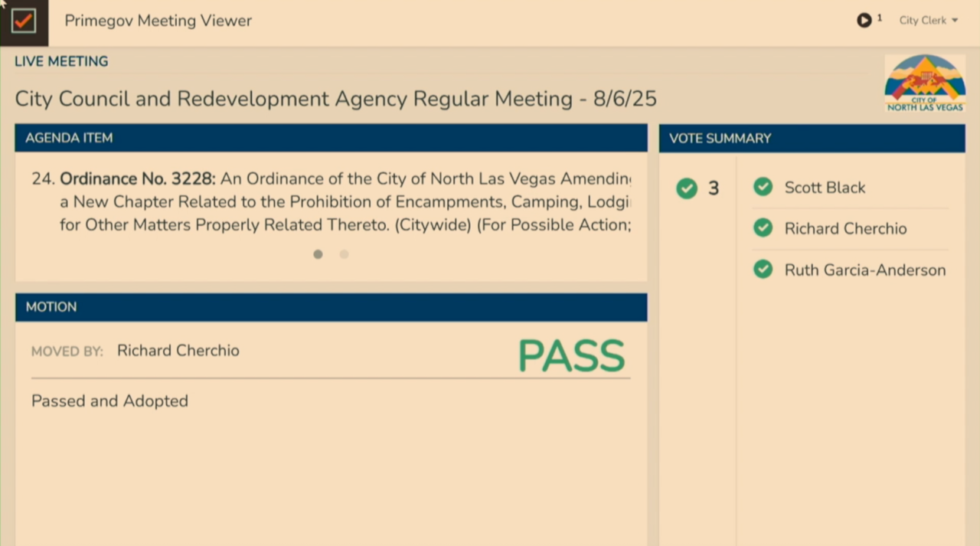Select the first carousel pagination dot
This screenshot has height=546, width=980.
tap(318, 253)
